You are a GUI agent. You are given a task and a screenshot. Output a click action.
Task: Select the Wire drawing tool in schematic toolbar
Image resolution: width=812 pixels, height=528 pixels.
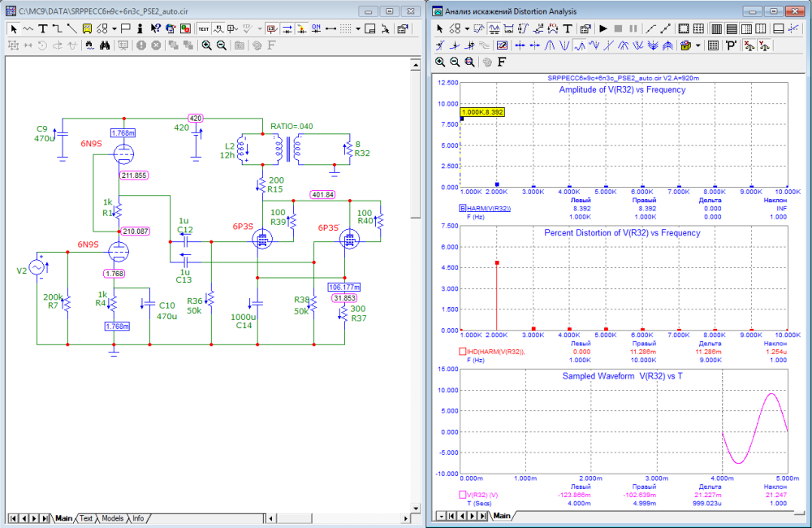tap(58, 28)
